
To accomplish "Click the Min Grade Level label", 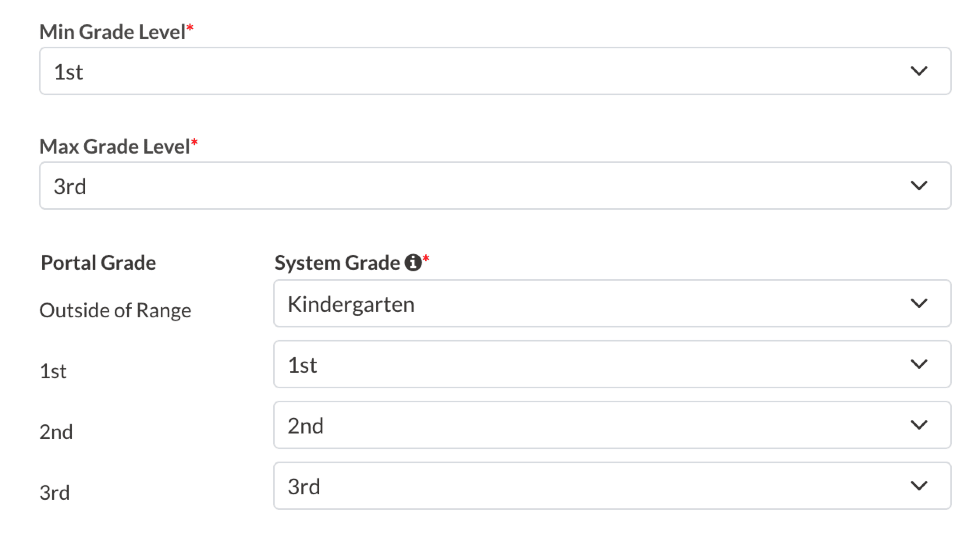I will 112,32.
